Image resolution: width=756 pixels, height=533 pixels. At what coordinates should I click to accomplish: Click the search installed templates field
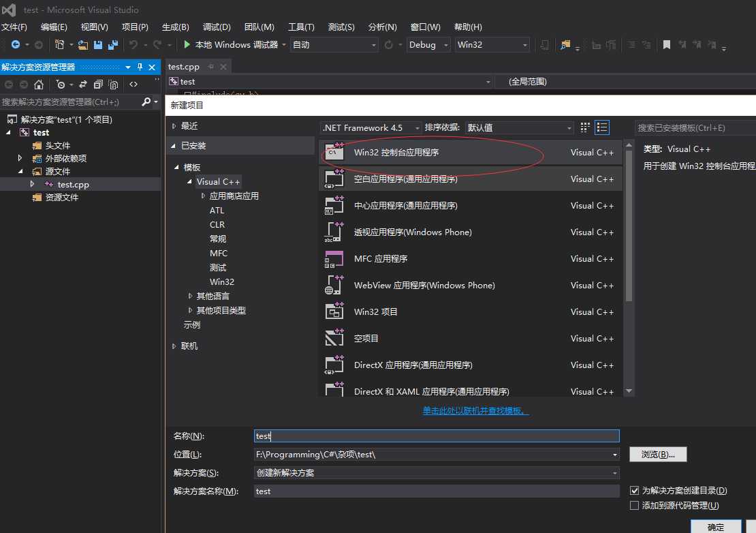pos(695,128)
